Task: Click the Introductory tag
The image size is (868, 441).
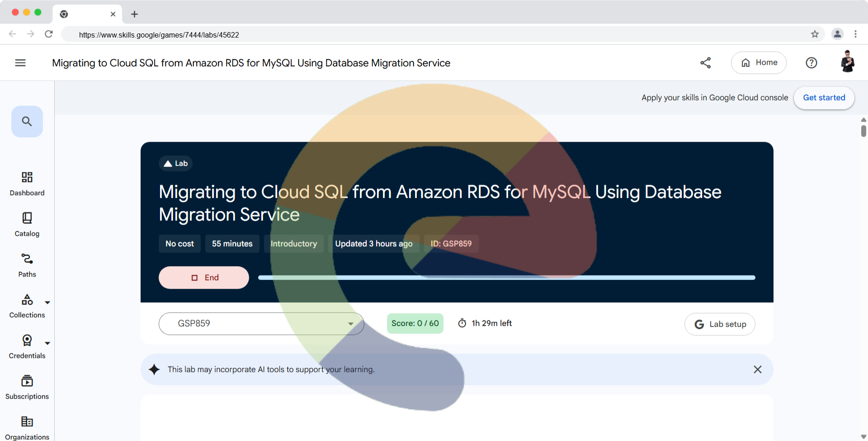Action: coord(294,244)
